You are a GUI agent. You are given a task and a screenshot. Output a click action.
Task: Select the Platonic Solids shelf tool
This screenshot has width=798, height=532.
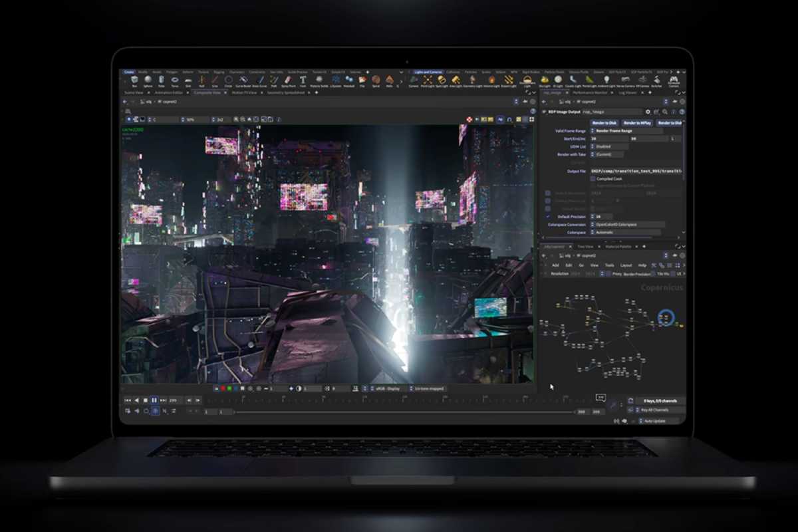(319, 80)
